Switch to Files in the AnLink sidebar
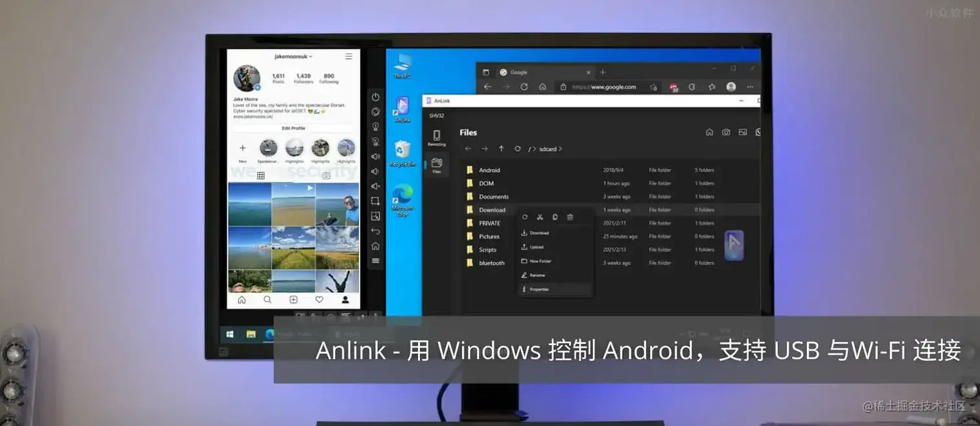Screen dimensions: 980x426 pos(437,165)
